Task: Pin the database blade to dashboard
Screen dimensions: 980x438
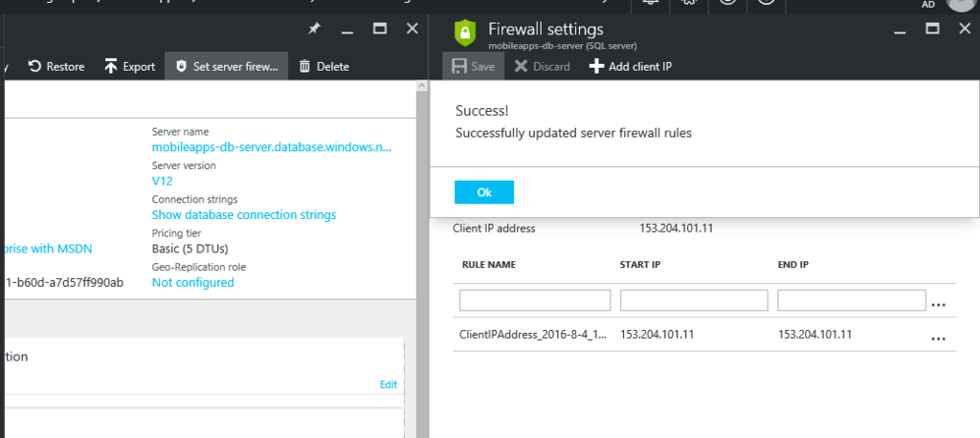Action: coord(314,29)
